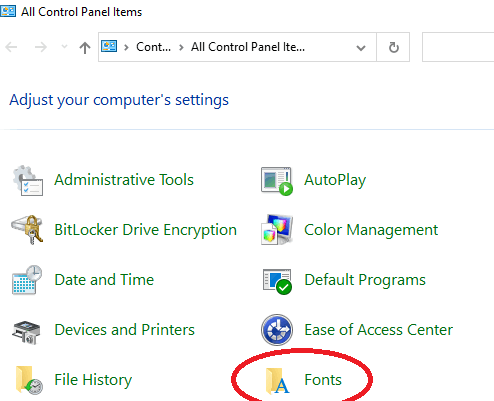Click the Control Panel icon in the title bar

pos(8,11)
